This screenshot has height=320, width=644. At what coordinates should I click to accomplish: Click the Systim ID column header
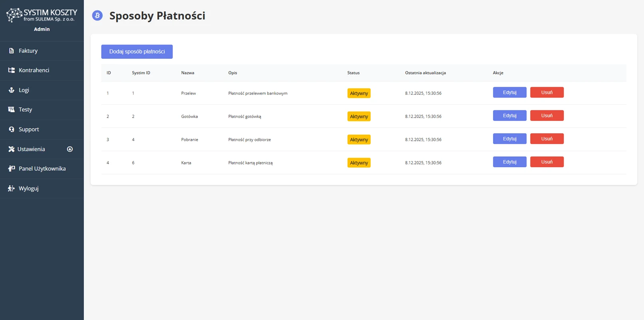(141, 73)
